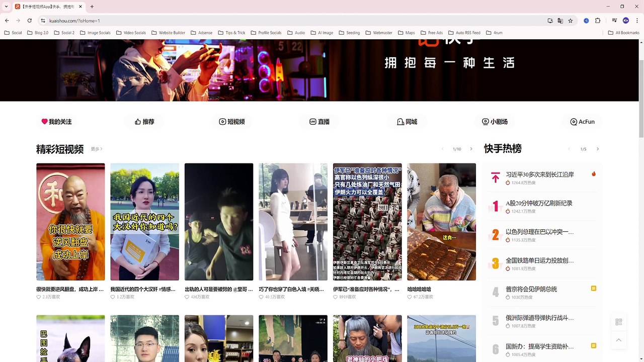View site information icon in address bar
The width and height of the screenshot is (644, 362).
click(43, 21)
